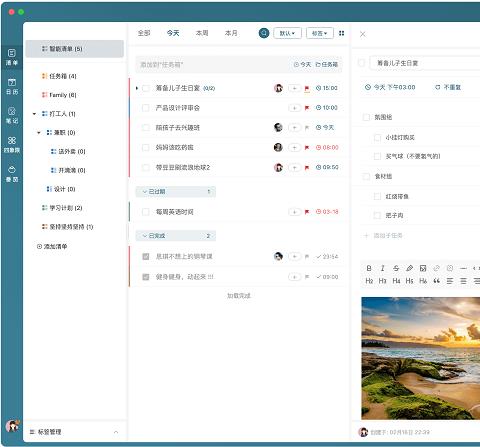Tick the 把子肉 subtask checkbox
Image resolution: width=480 pixels, height=447 pixels.
point(377,215)
